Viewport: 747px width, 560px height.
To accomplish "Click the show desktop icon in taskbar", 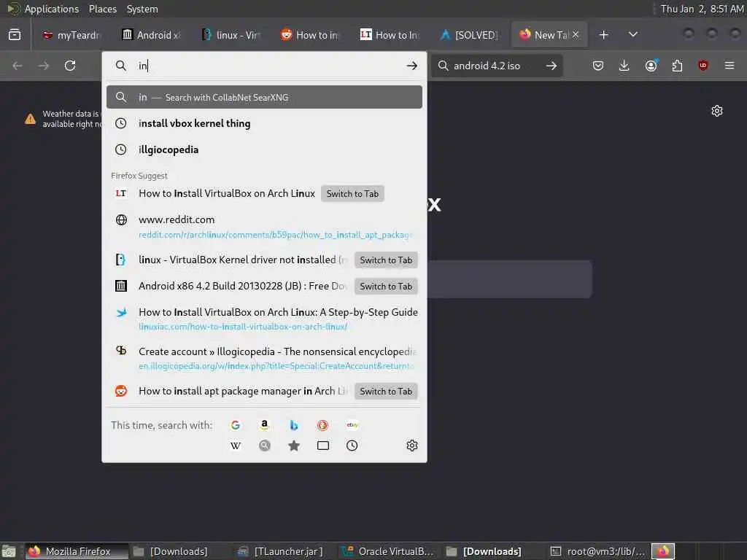I will coord(9,551).
